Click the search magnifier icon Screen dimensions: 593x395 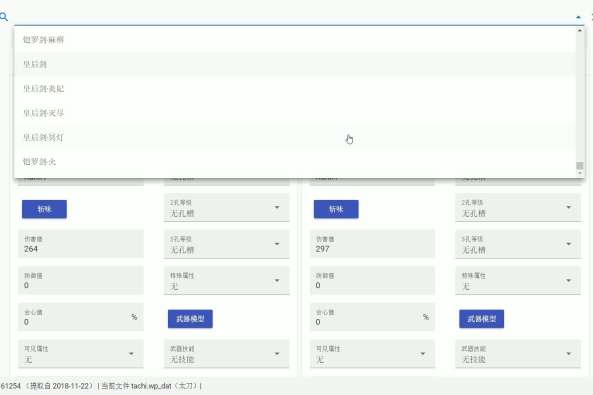tap(4, 17)
